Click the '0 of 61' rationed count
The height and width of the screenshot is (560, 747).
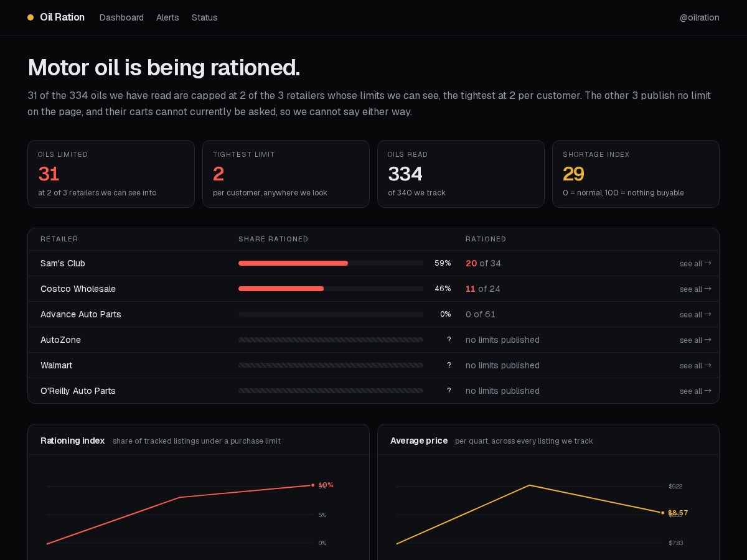[x=481, y=314]
